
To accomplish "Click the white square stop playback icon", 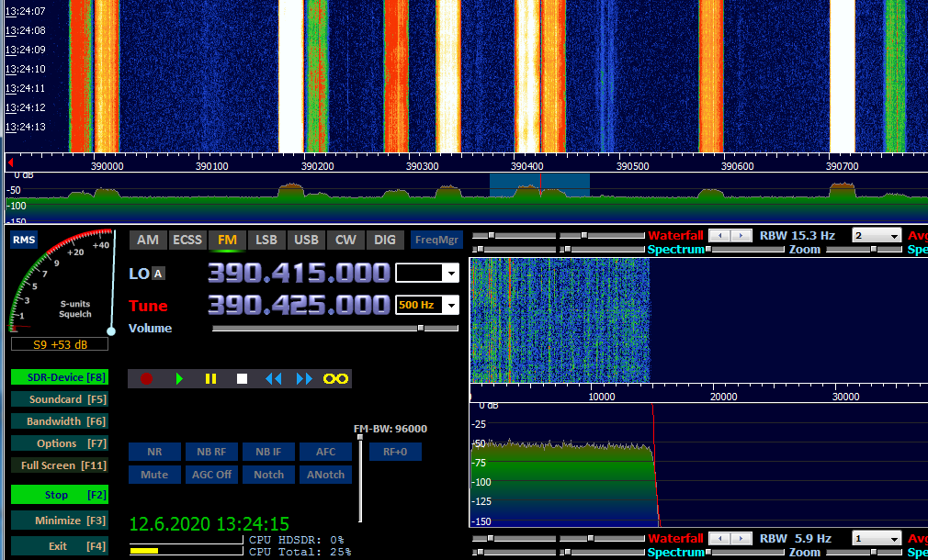I will 242,378.
